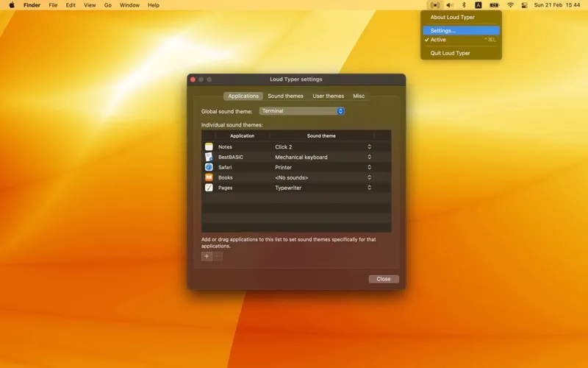Click the keyboard input source icon
The width and height of the screenshot is (588, 368).
(478, 5)
